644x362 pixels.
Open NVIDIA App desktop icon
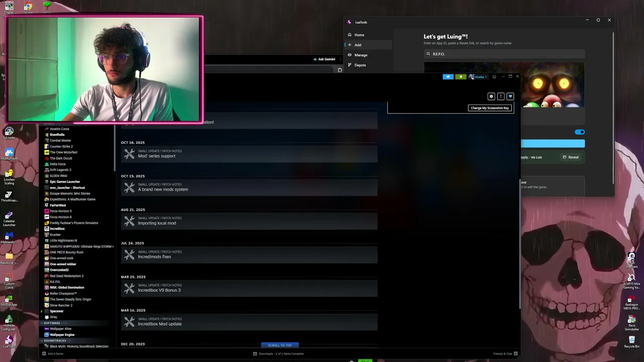9,300
